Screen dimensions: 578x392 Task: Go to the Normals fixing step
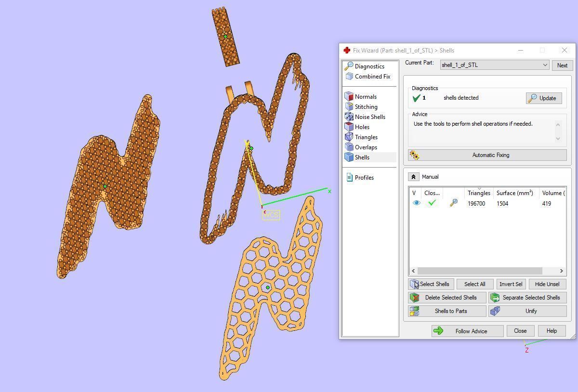[x=366, y=97]
